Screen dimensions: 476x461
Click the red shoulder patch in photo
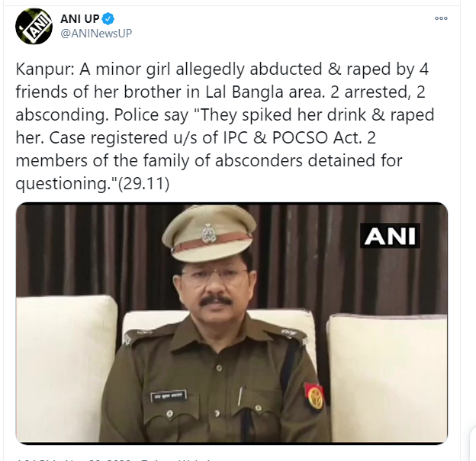pos(314,397)
